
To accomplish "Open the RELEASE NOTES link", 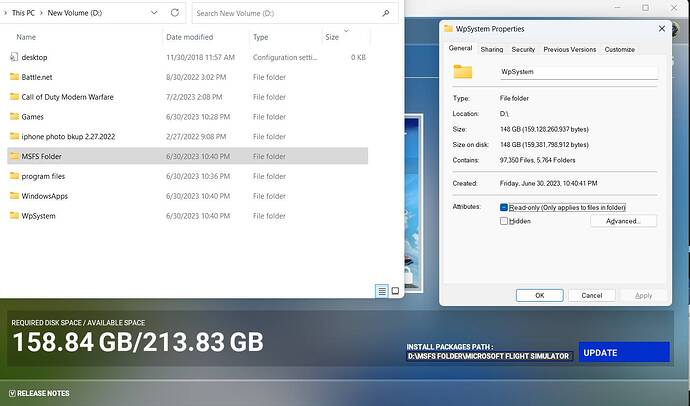I will click(x=43, y=393).
